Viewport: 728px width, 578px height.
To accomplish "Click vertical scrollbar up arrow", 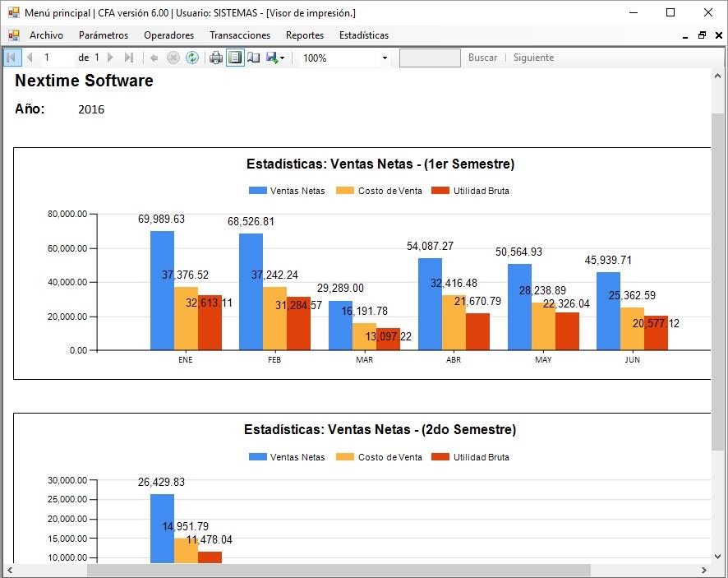I will click(717, 76).
